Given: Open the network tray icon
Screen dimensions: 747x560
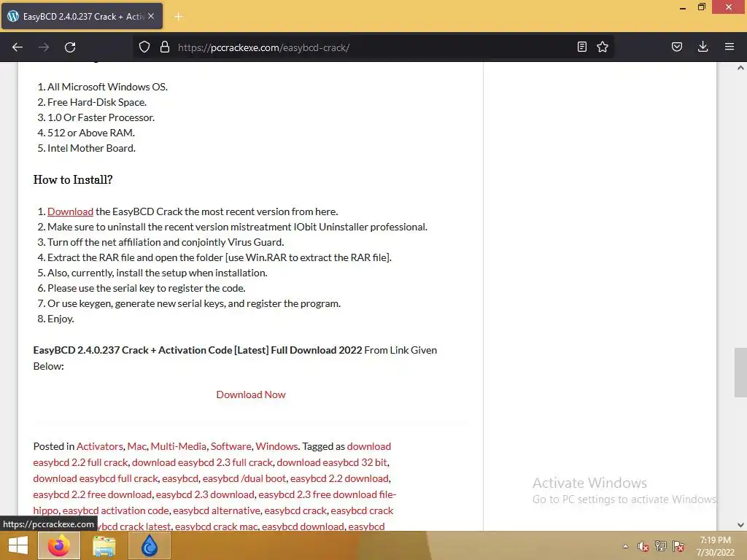Looking at the screenshot, I should click(661, 546).
